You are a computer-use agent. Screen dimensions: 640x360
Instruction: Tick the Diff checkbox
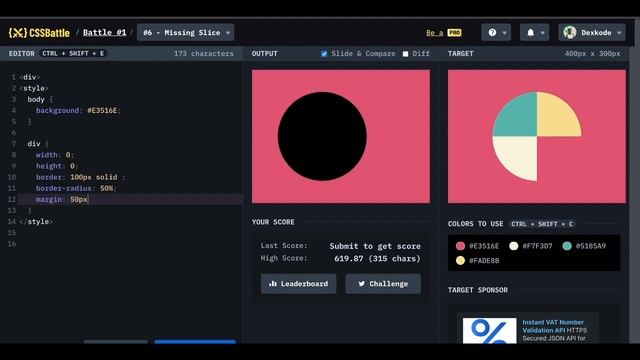point(405,54)
